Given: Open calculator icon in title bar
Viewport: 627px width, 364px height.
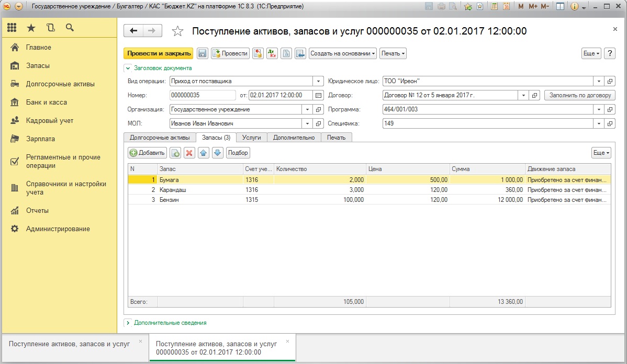Looking at the screenshot, I should pos(494,6).
